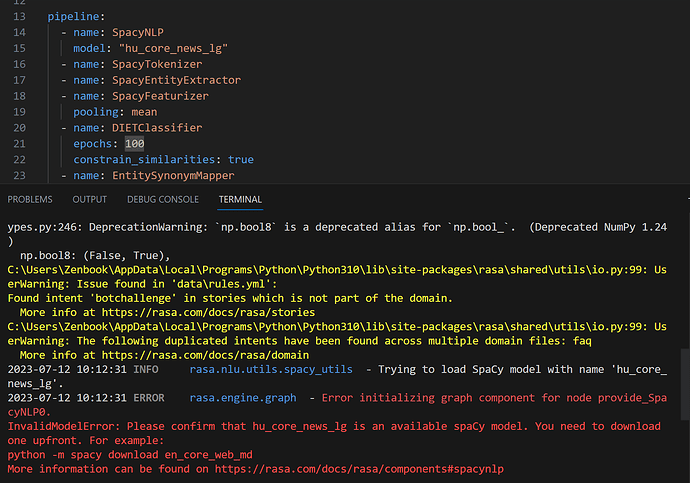
Task: Click line number 23 in the gutter
Action: tap(19, 176)
